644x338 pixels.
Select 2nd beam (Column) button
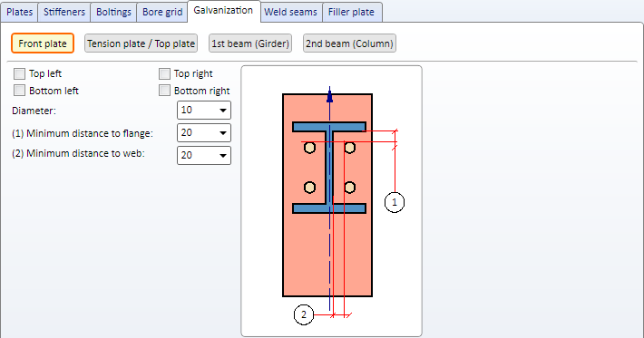tap(349, 43)
